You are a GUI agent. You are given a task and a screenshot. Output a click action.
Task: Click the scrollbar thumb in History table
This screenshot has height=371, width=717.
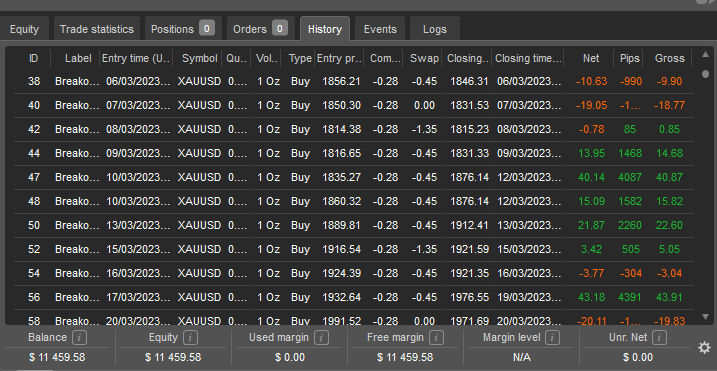pos(706,73)
